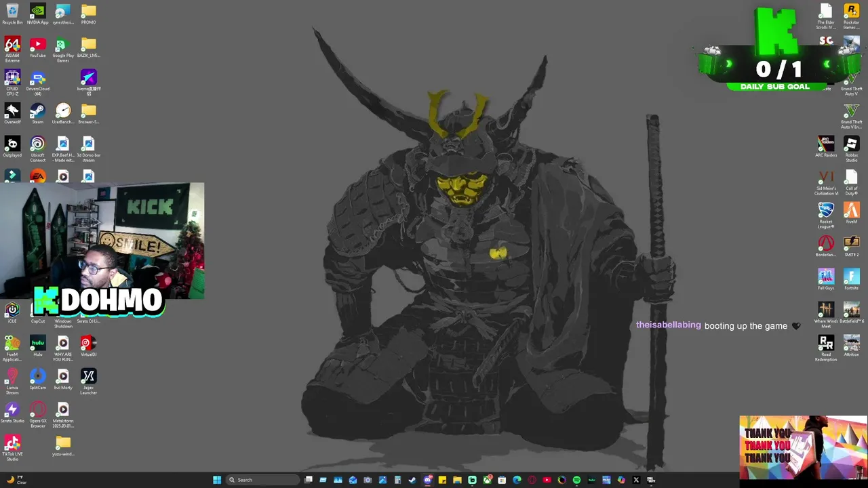
Task: Select the 3d Domo bar stream file
Action: click(x=88, y=149)
